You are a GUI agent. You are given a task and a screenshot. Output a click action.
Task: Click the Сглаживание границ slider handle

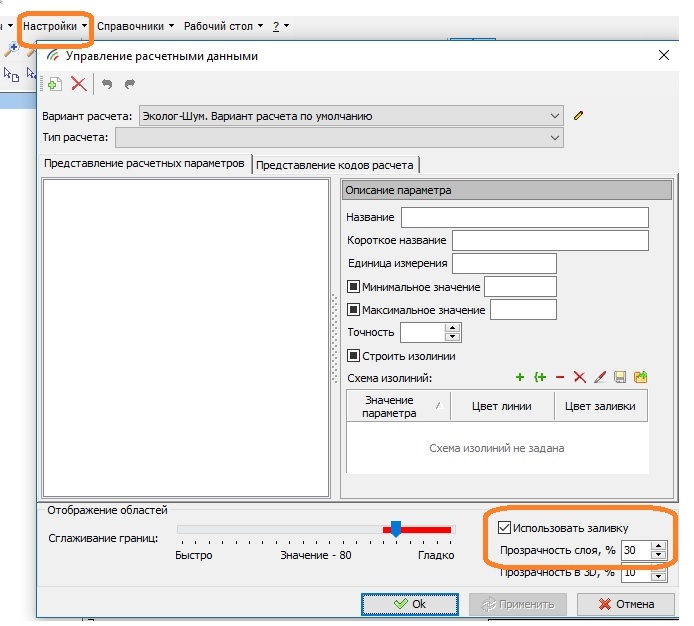click(x=396, y=528)
